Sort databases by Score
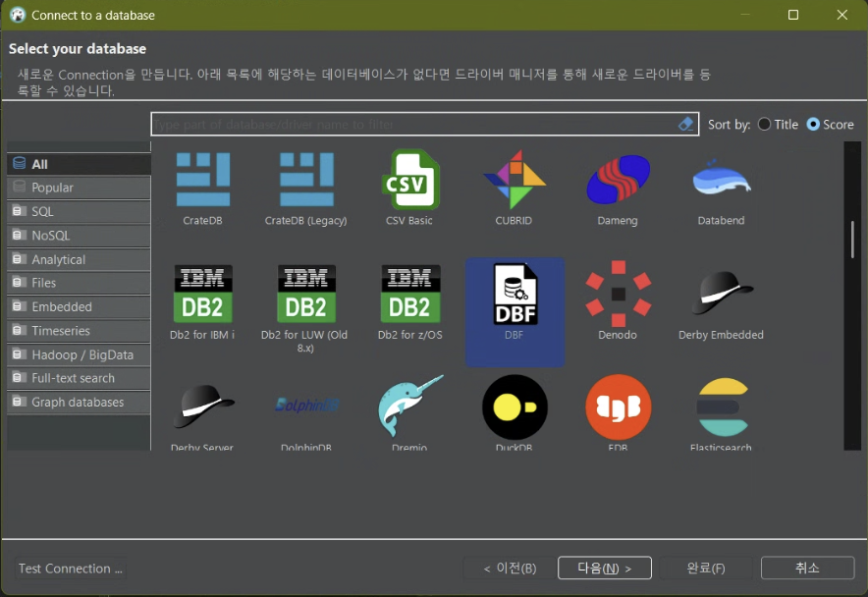The height and width of the screenshot is (597, 868). (830, 124)
